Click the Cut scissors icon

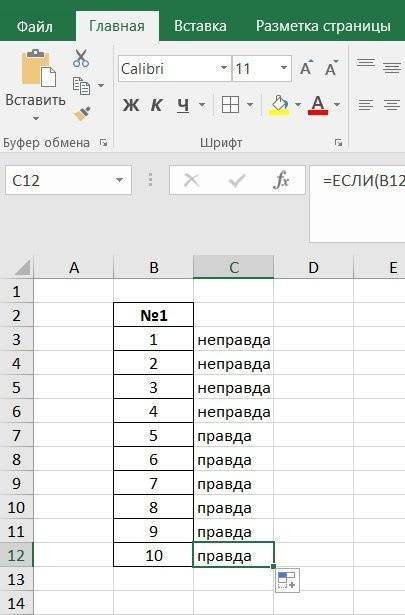tap(81, 58)
